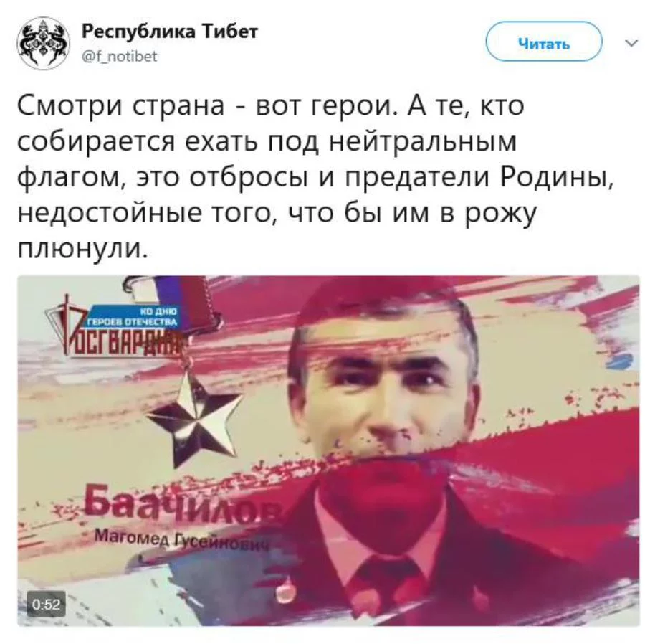Expand the tweet options chevron menu
This screenshot has width=645, height=644.
[631, 43]
